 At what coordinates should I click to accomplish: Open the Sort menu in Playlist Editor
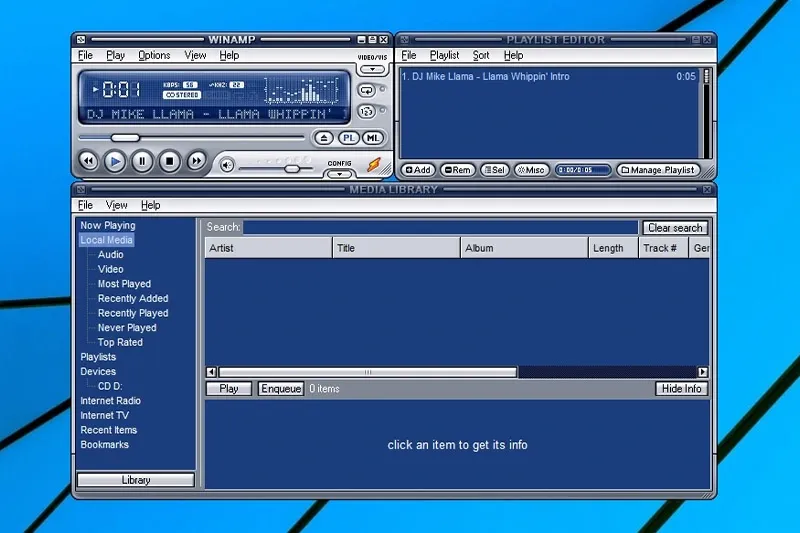point(481,55)
